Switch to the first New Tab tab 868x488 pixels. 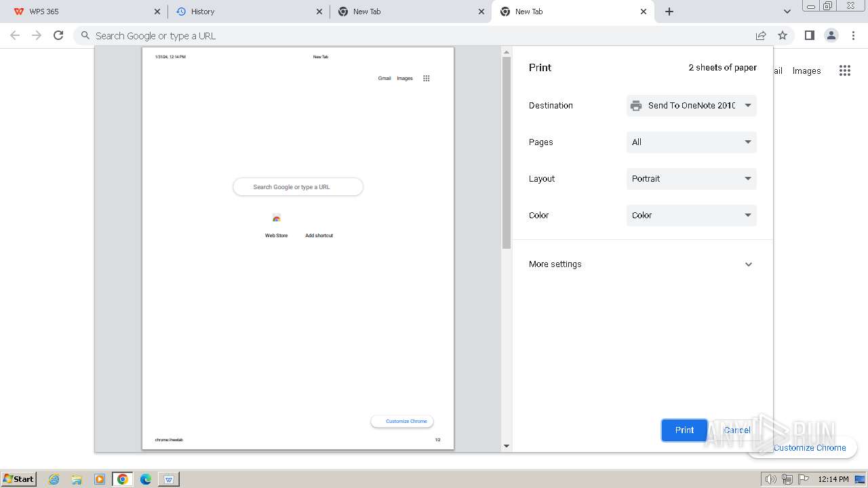[x=410, y=12]
